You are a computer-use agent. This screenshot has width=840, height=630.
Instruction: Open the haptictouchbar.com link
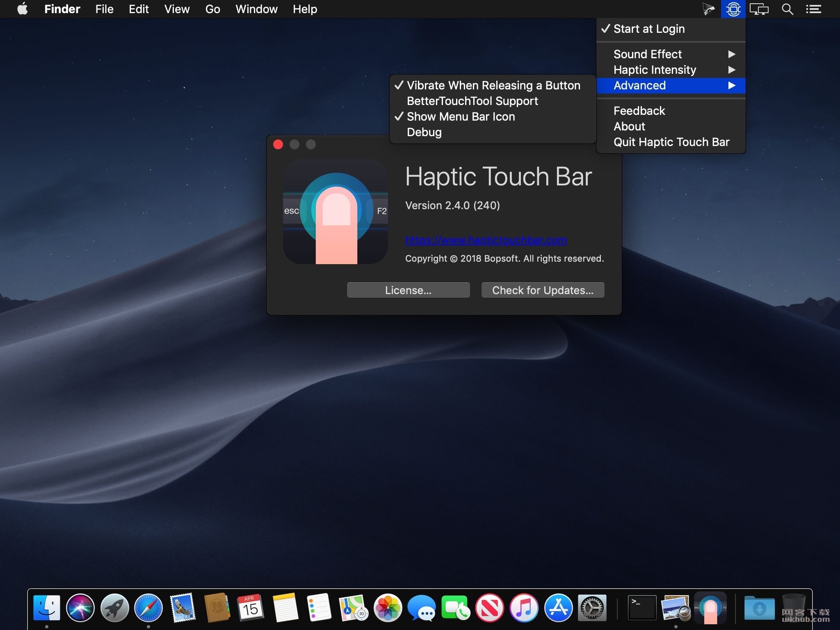[x=486, y=240]
